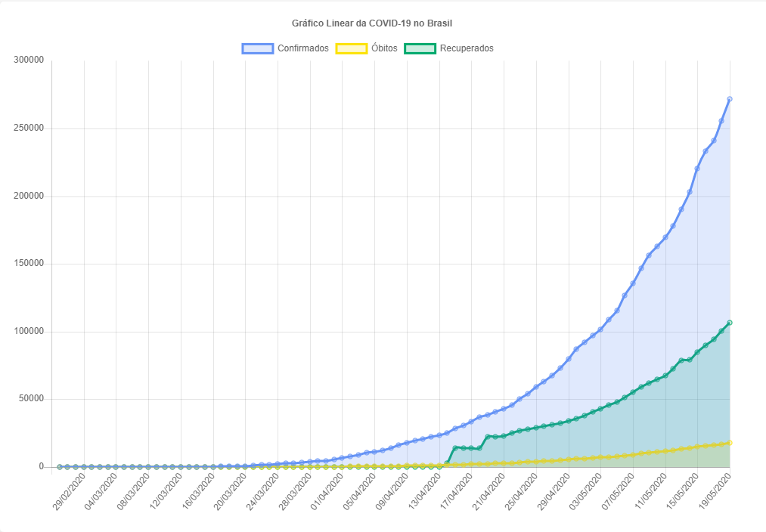Click the 09/04/2020 date label
Screen dimensions: 766x532
pyautogui.click(x=391, y=491)
